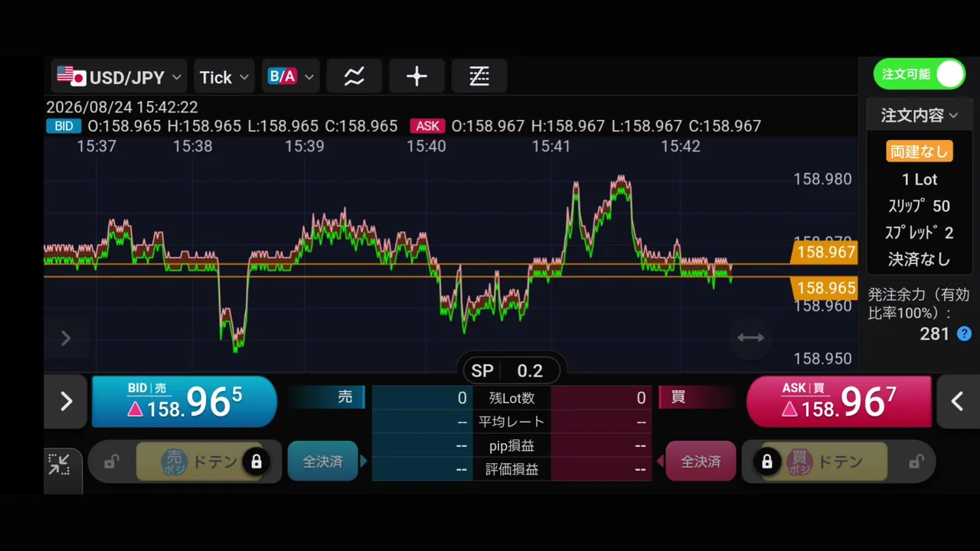Click the 平均レート row label

click(511, 422)
